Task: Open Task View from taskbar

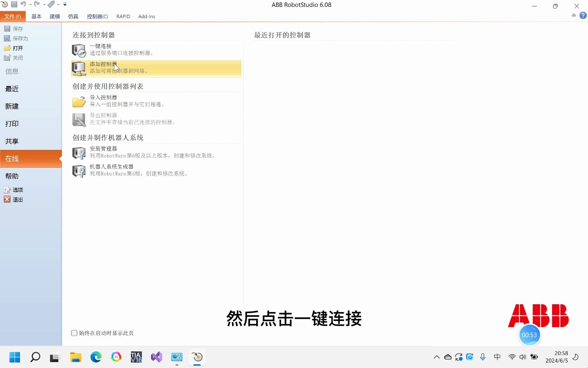Action: [55, 357]
